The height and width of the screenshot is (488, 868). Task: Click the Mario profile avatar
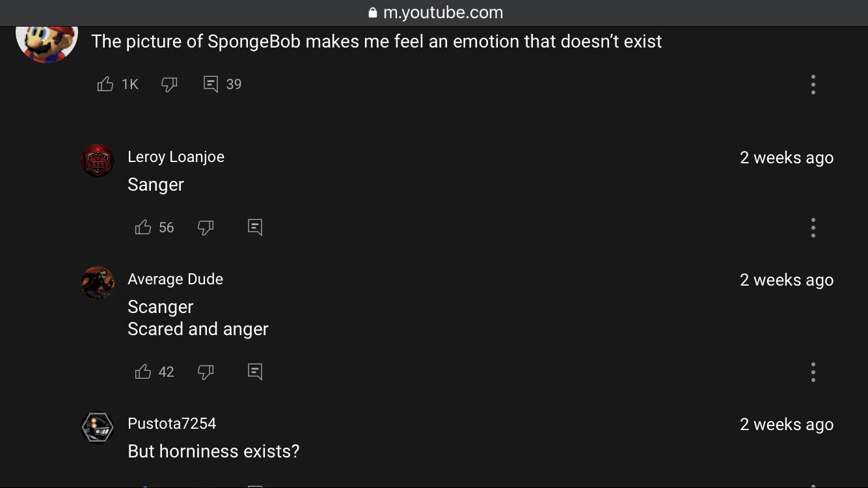click(x=46, y=40)
